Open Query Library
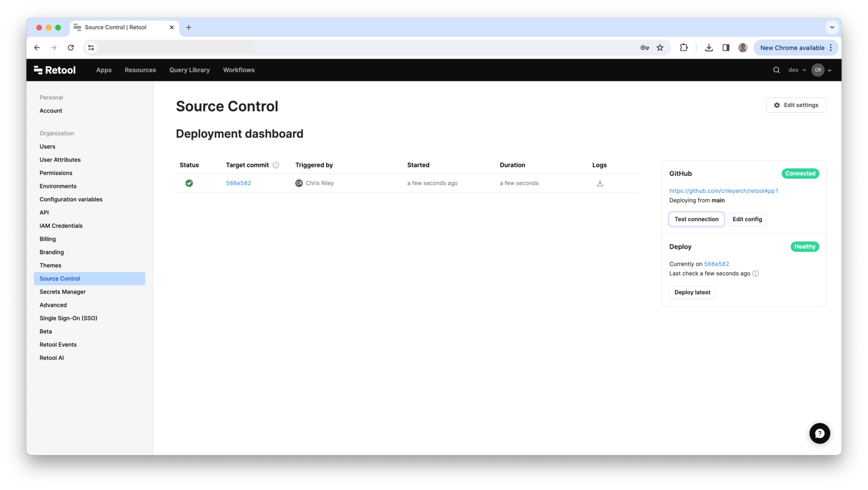Image resolution: width=868 pixels, height=490 pixels. pyautogui.click(x=190, y=70)
